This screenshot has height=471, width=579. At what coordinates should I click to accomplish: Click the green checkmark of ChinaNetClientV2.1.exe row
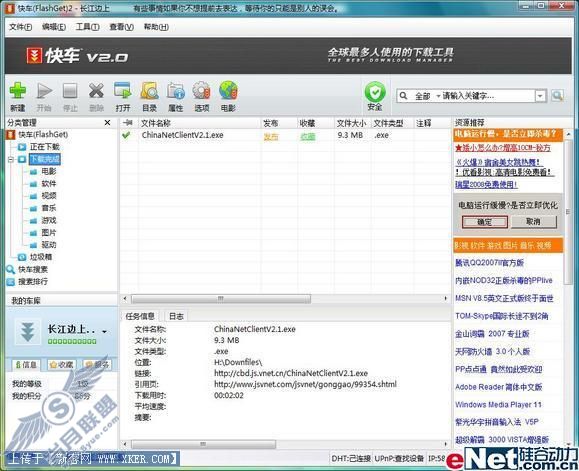[x=126, y=135]
